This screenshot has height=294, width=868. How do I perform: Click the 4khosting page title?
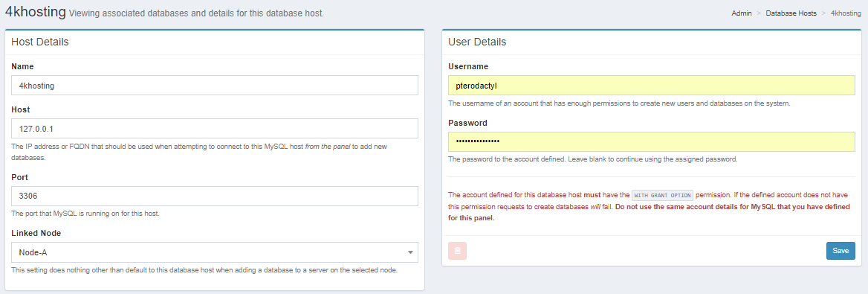tap(36, 11)
